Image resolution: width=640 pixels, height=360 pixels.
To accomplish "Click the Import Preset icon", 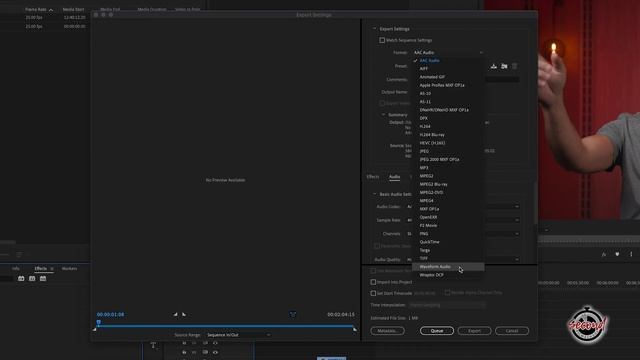I will click(x=504, y=66).
